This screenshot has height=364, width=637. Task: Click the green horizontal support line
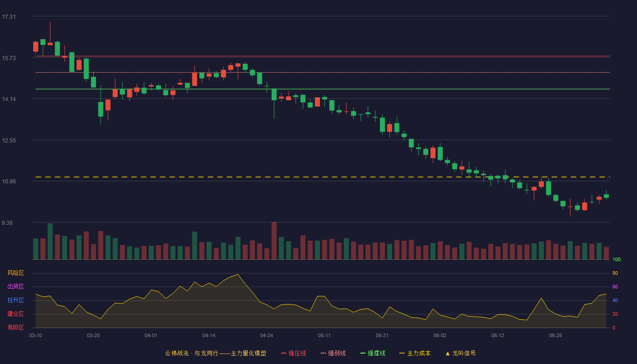323,89
